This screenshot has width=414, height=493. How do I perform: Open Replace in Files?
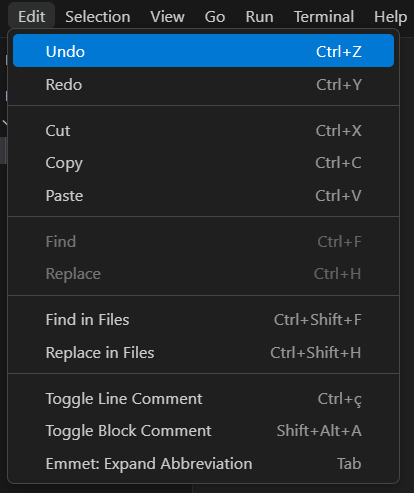pos(203,352)
